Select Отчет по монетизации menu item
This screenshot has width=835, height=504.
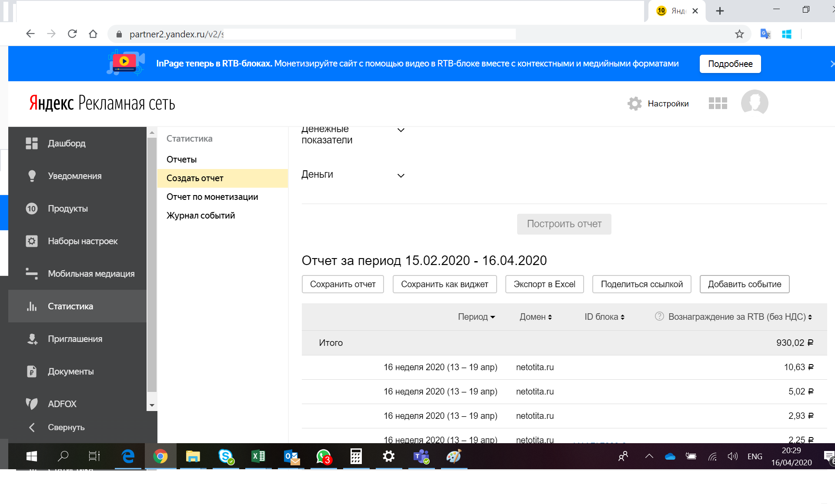tap(212, 197)
